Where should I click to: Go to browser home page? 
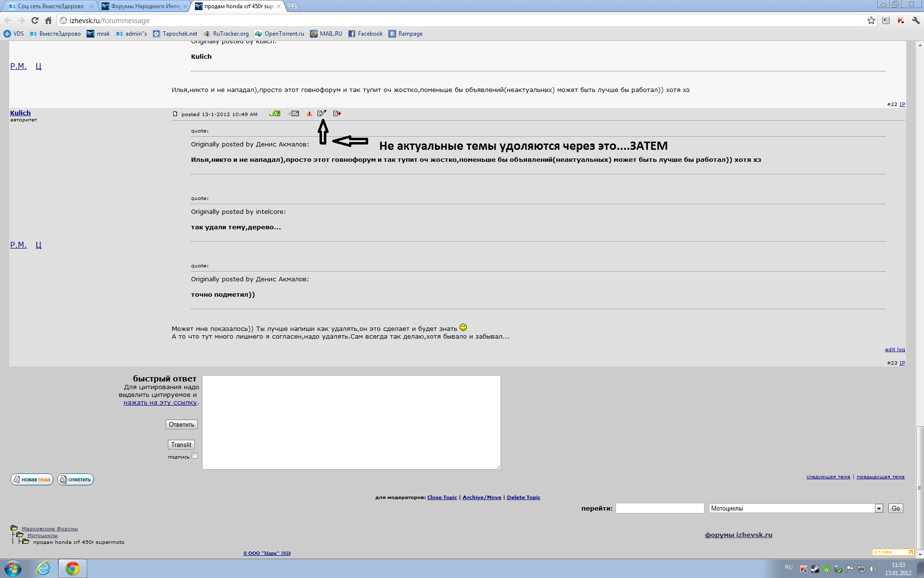point(48,20)
